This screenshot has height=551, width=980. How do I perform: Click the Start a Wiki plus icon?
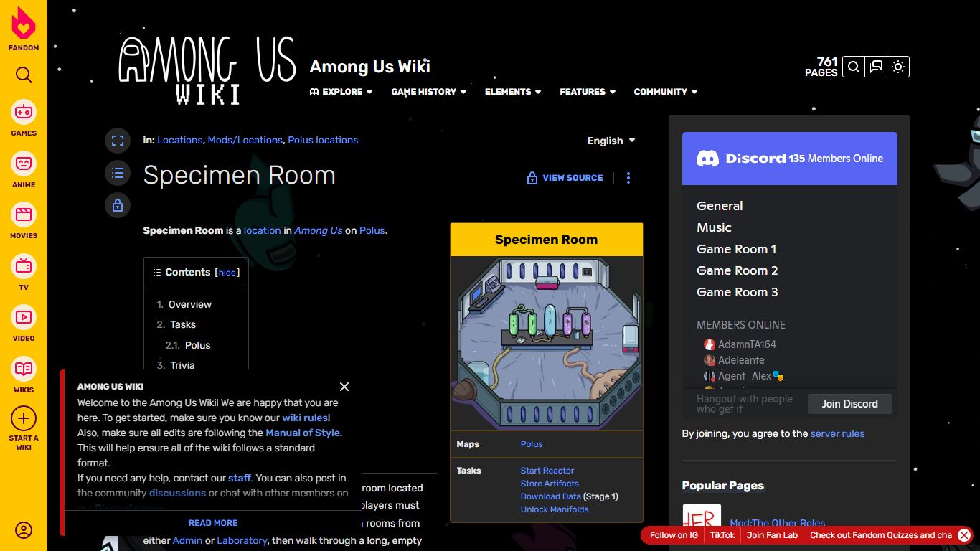click(24, 418)
